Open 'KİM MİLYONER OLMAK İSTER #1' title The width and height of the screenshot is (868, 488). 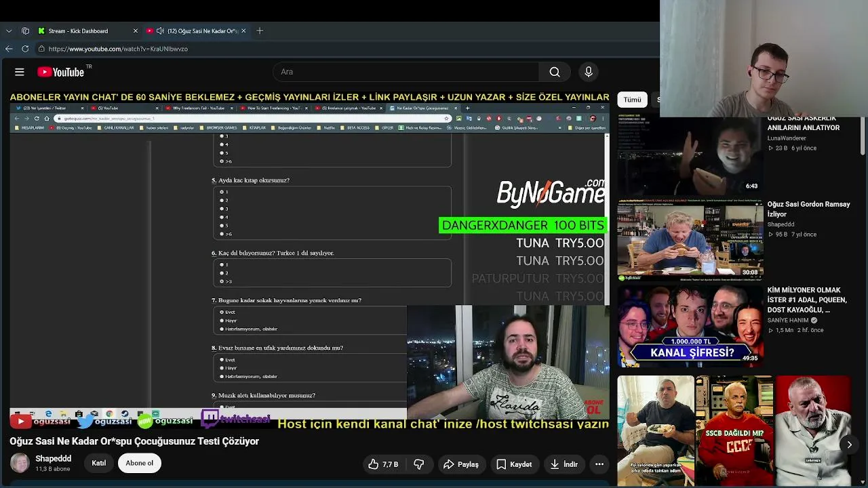coord(808,300)
